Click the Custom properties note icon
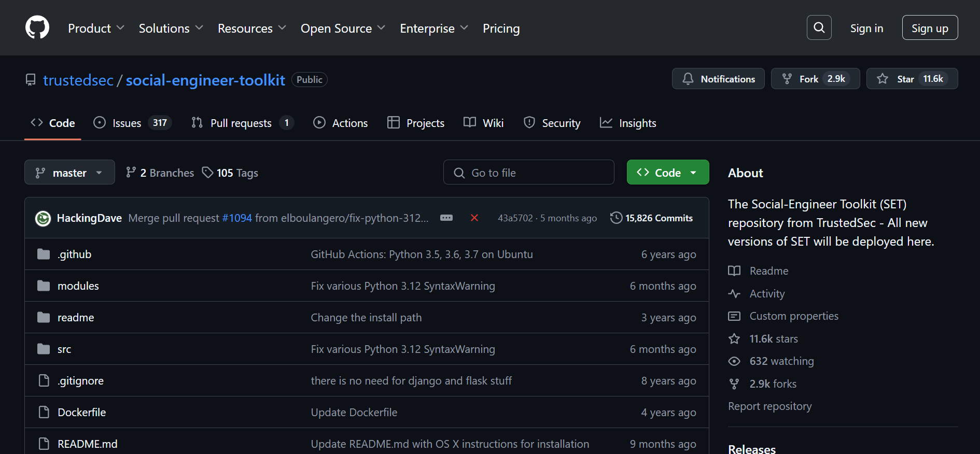The width and height of the screenshot is (980, 454). pyautogui.click(x=734, y=316)
